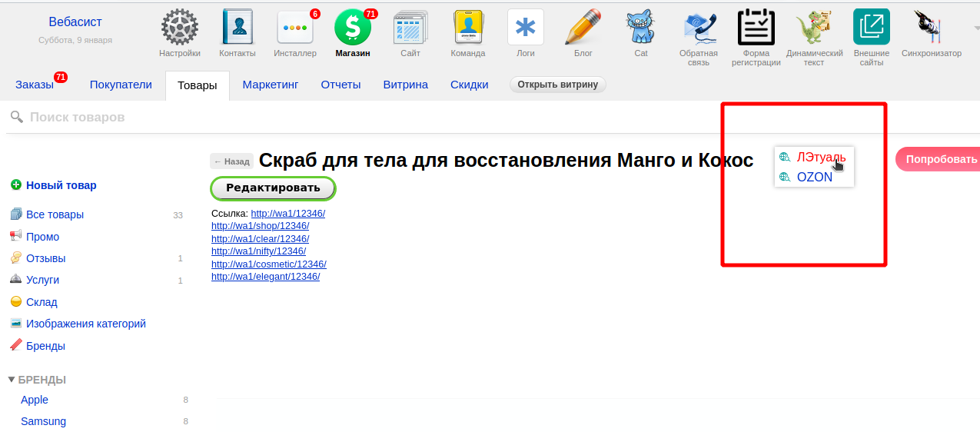Open the http://wa1/shop/12346/ link
This screenshot has height=432, width=980.
click(260, 226)
